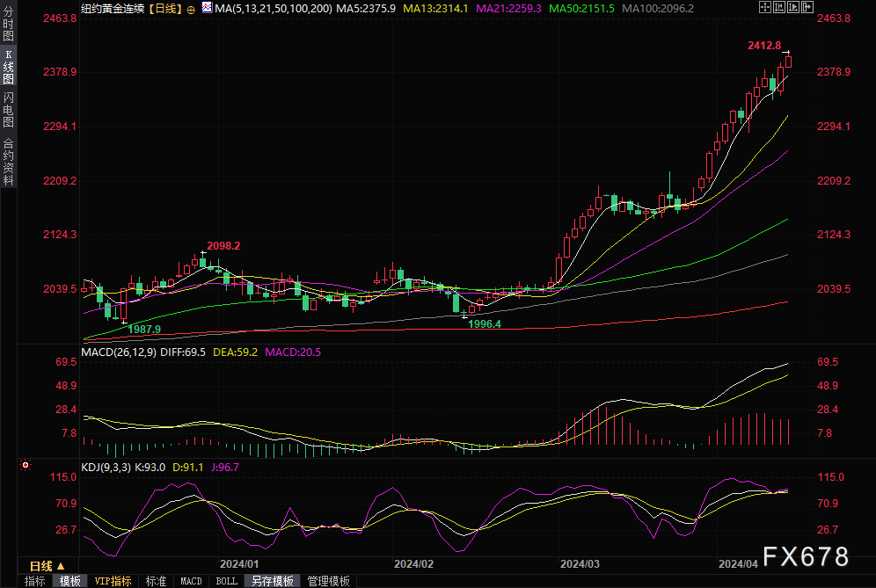
Task: Click the DIFF:69.5 value
Action: [x=183, y=352]
